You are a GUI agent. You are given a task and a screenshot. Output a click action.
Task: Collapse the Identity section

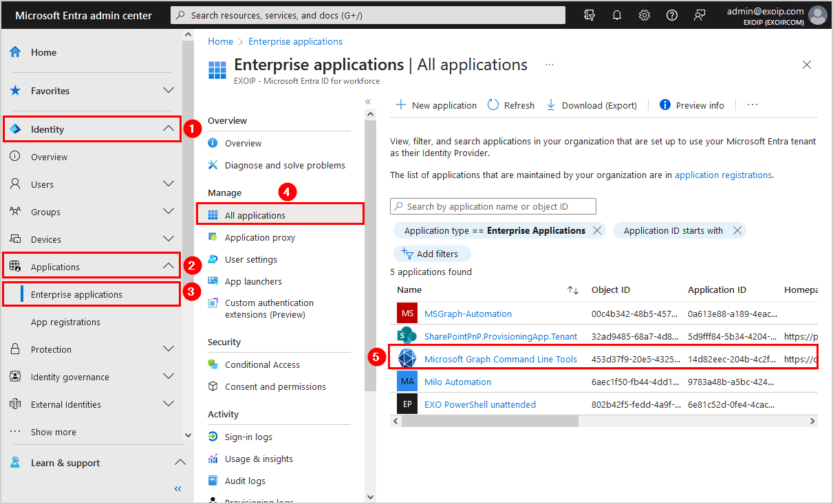[x=168, y=129]
